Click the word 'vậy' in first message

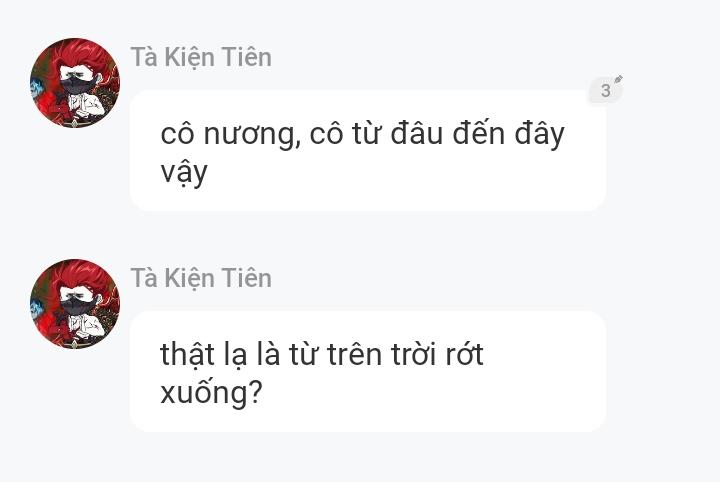pyautogui.click(x=184, y=172)
